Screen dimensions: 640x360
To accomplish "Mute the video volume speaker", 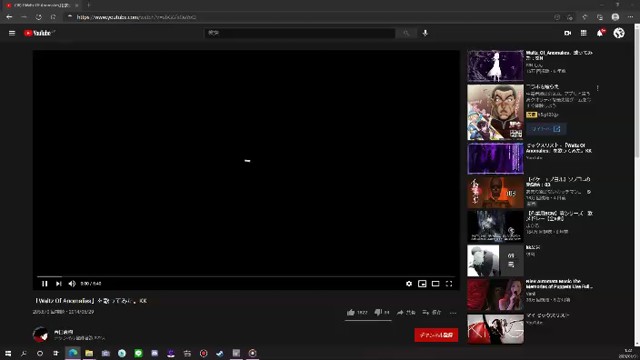I will 72,284.
